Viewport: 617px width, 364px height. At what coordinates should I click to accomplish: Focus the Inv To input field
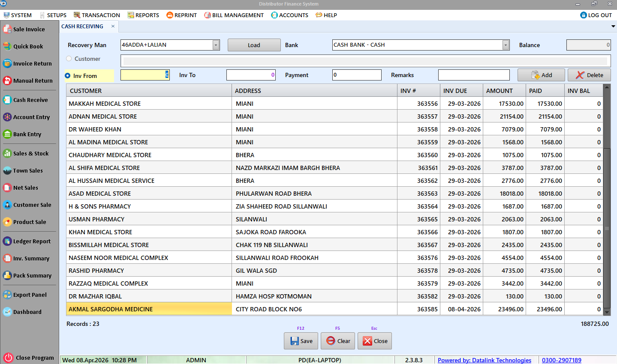251,75
